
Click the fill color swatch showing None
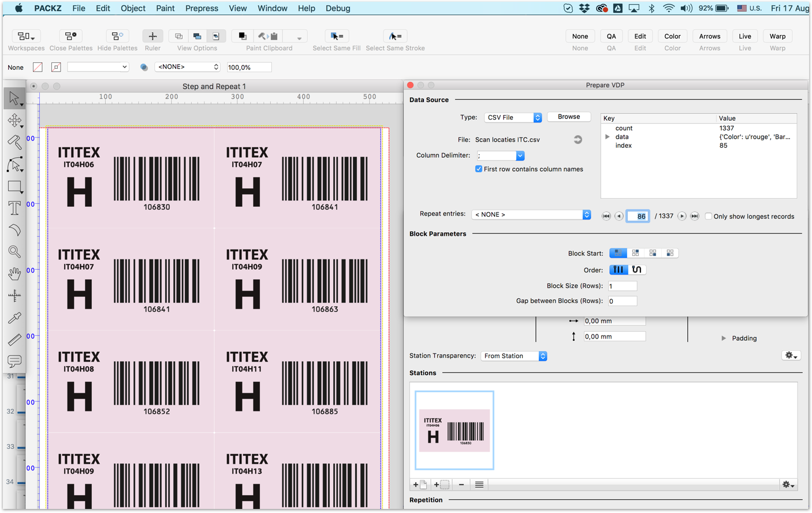[x=38, y=68]
